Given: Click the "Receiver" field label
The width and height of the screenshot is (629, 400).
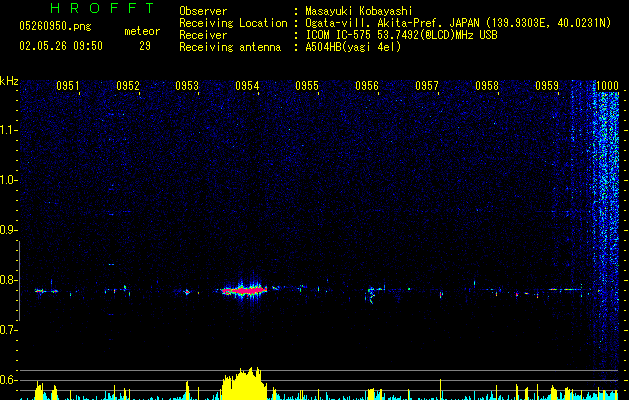Looking at the screenshot, I should point(203,35).
